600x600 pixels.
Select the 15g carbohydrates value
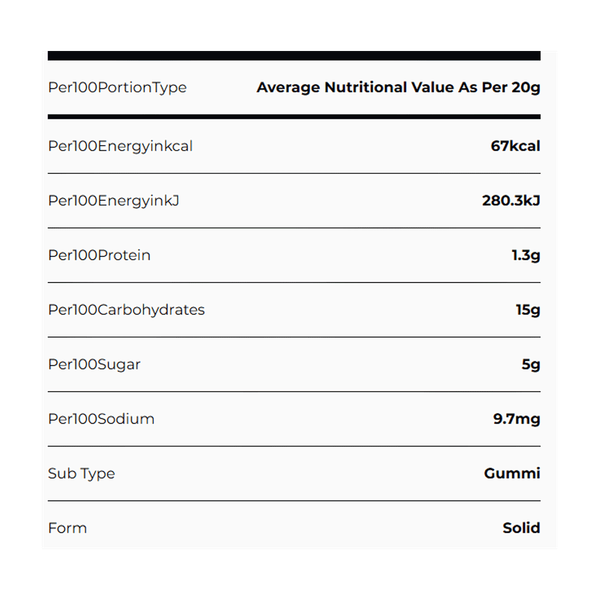[x=528, y=310]
